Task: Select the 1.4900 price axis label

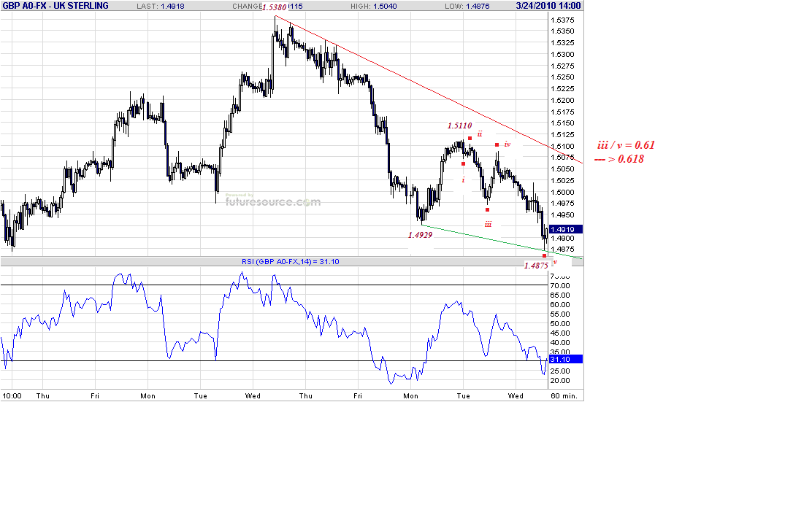Action: (x=562, y=239)
